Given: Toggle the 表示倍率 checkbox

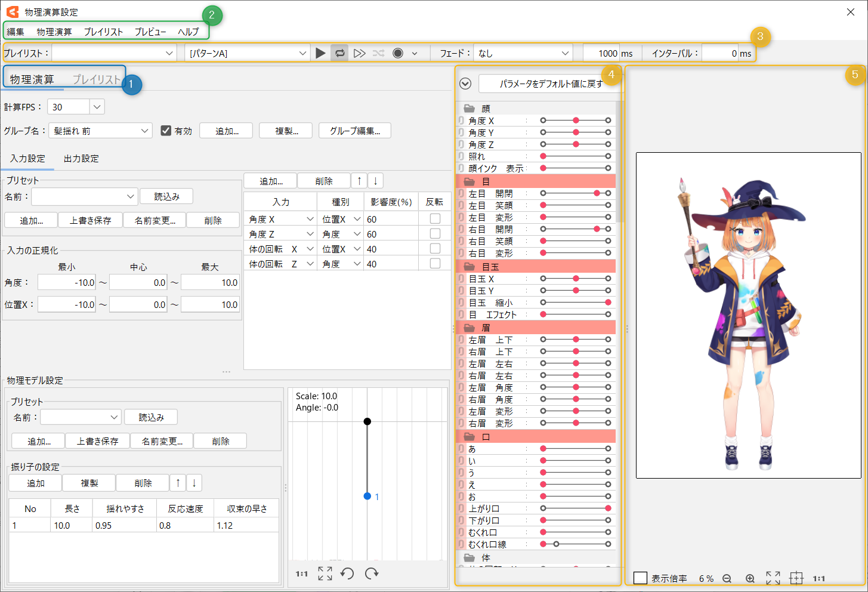Looking at the screenshot, I should [x=640, y=578].
